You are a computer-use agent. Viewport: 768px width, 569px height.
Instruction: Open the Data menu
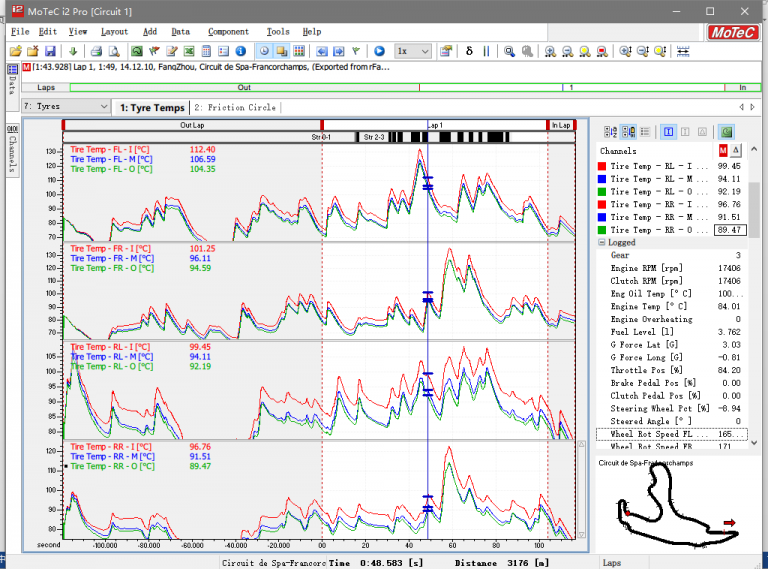click(x=180, y=32)
